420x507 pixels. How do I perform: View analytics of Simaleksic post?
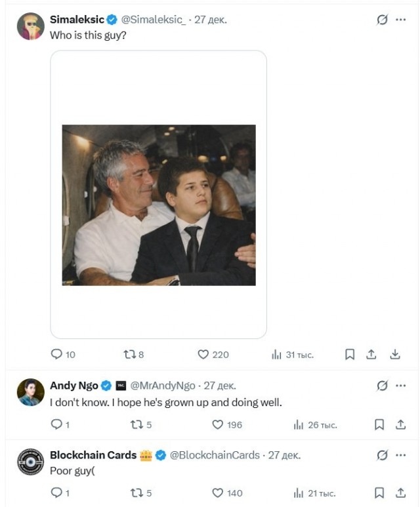pyautogui.click(x=276, y=354)
